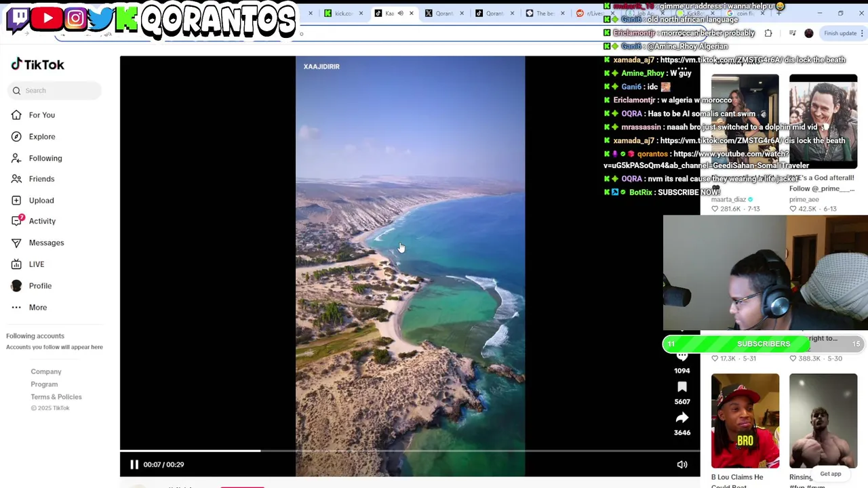Close the active TikTok Kaa tab

[x=411, y=14]
